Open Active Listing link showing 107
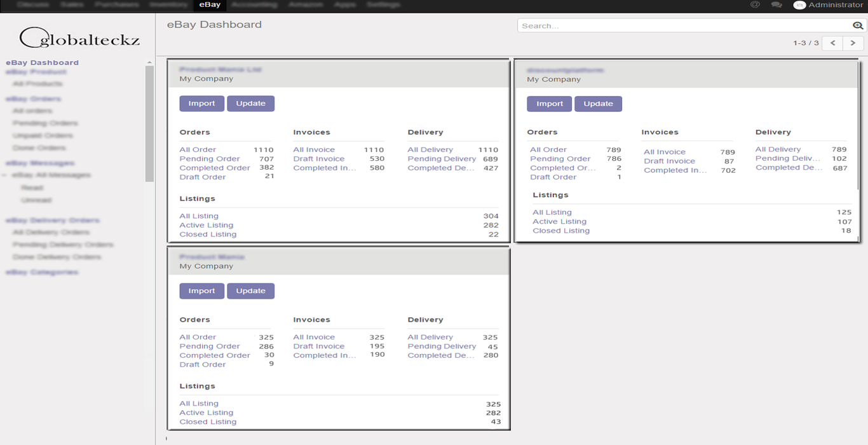 [560, 222]
